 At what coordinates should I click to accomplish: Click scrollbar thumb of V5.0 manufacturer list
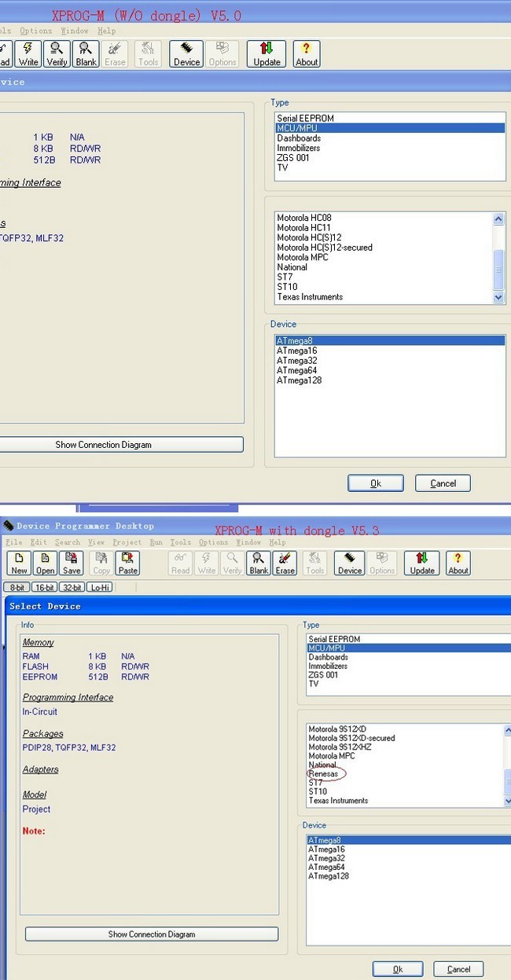pos(498,270)
